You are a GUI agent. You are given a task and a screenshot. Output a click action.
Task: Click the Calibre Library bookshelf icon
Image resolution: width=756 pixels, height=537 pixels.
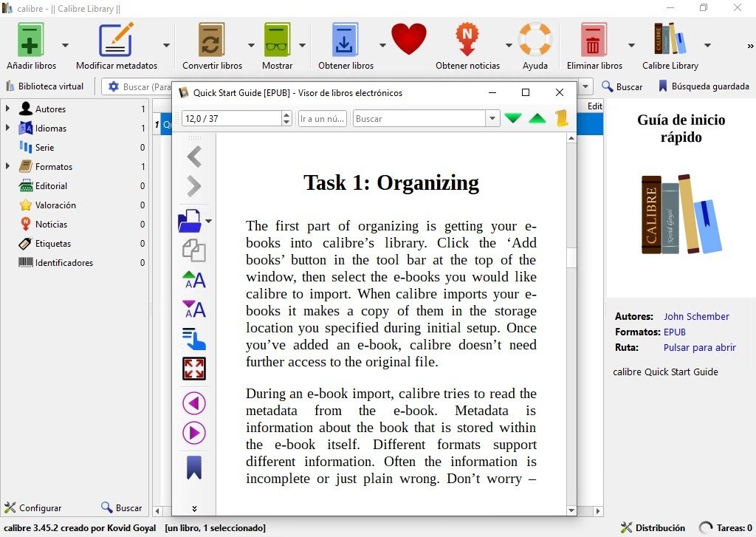(670, 38)
